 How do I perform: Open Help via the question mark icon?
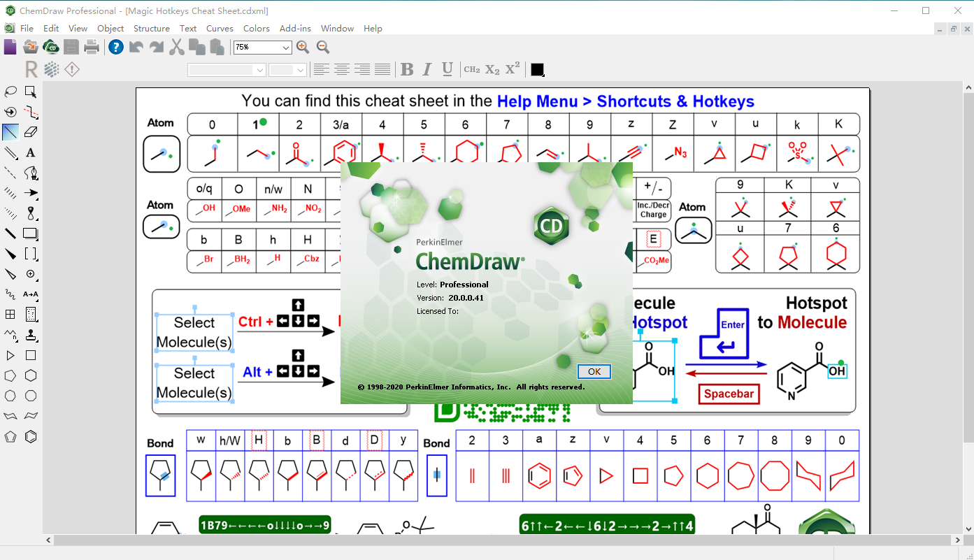(115, 48)
